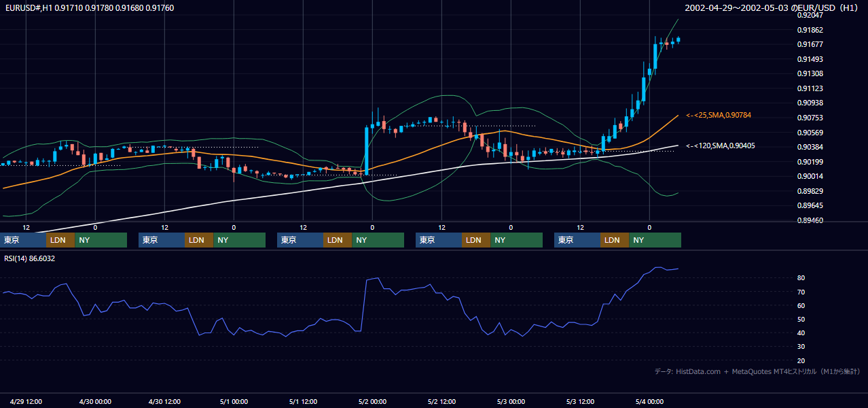Click price level 0.90569 on axis
Image resolution: width=868 pixels, height=408 pixels.
pos(810,133)
